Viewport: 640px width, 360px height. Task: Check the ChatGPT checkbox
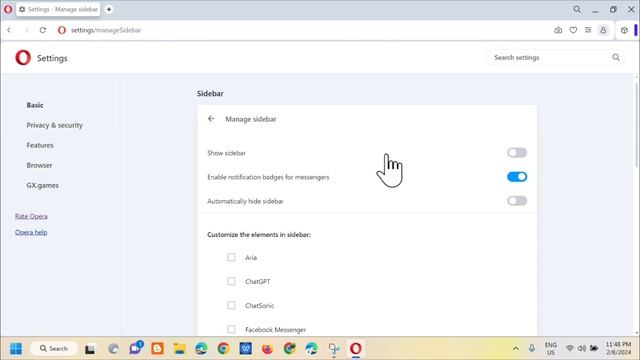coord(231,281)
